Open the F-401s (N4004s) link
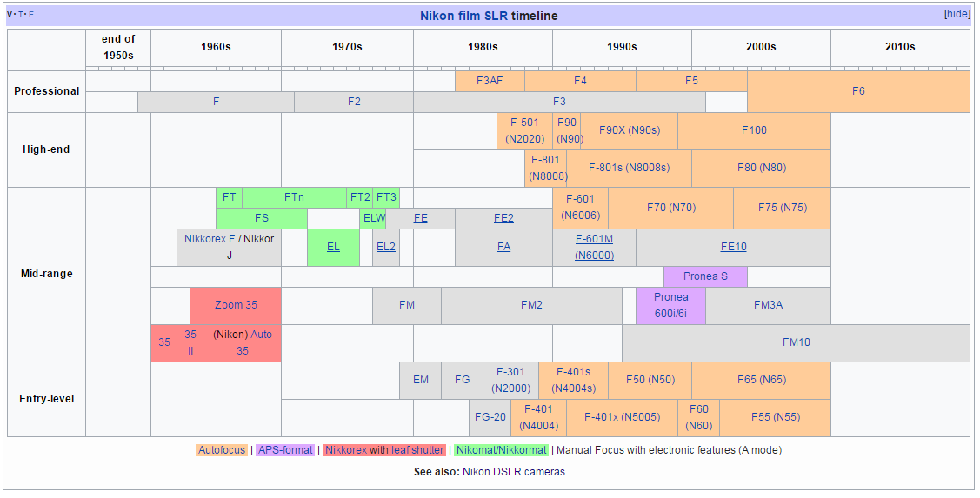 point(573,380)
